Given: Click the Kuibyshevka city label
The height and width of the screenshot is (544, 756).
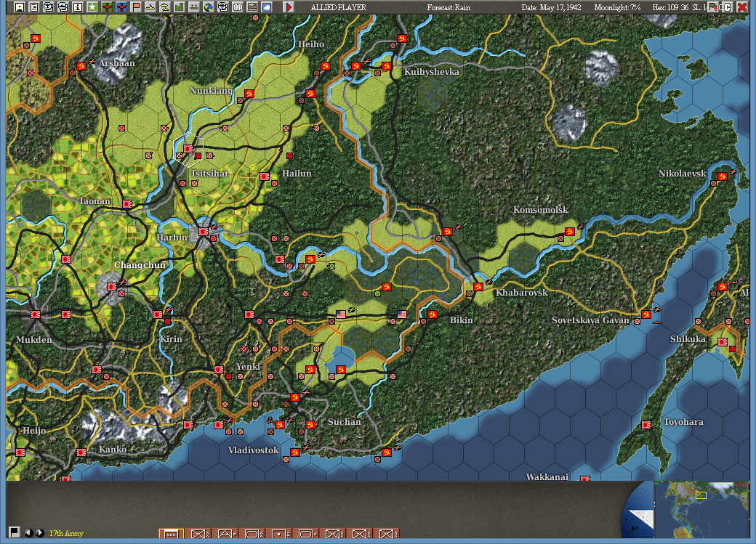Looking at the screenshot, I should pyautogui.click(x=432, y=72).
